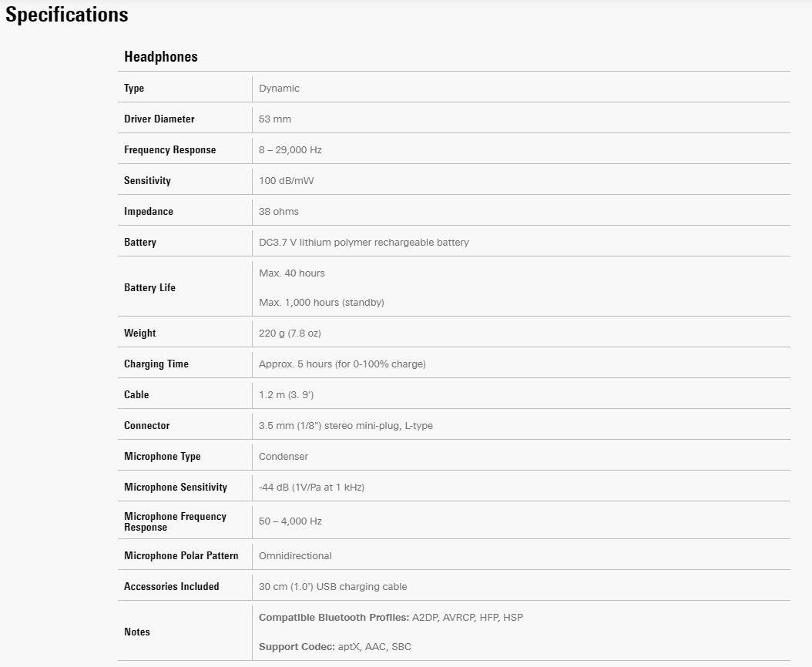Select the 8 – 29,000 Hz value
The width and height of the screenshot is (812, 667).
point(290,150)
